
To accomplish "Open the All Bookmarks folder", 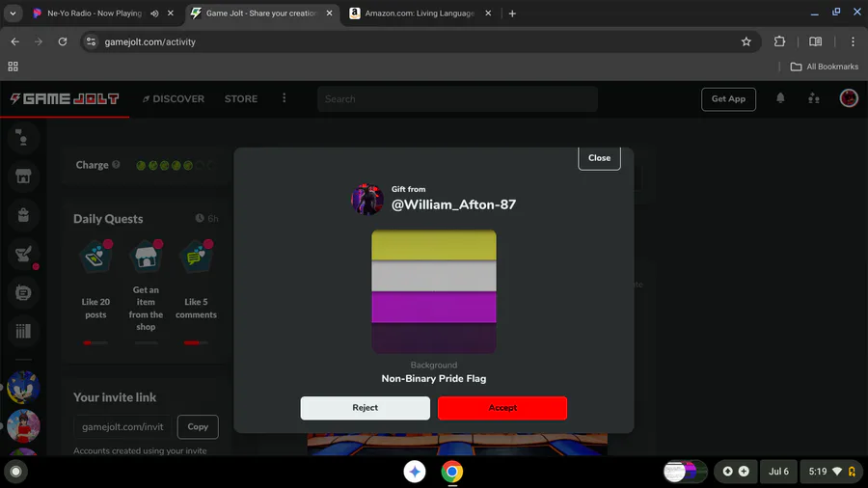I will point(825,67).
